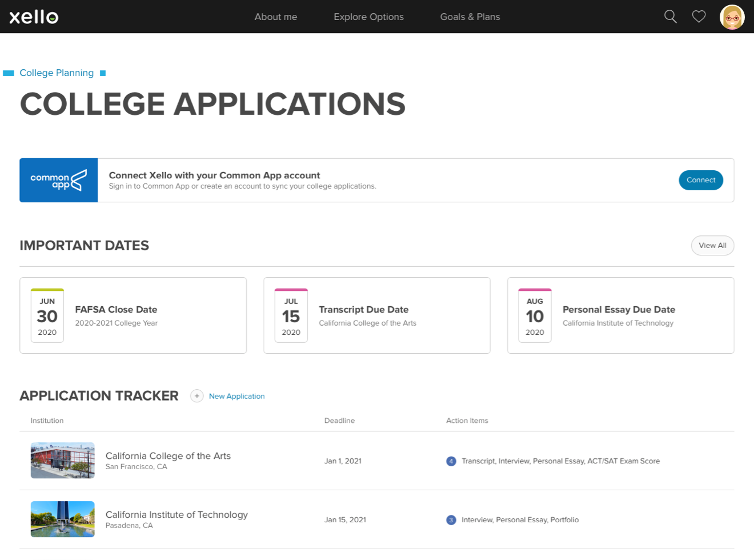754x560 pixels.
Task: Open Transcript Due Date card
Action: coord(377,315)
